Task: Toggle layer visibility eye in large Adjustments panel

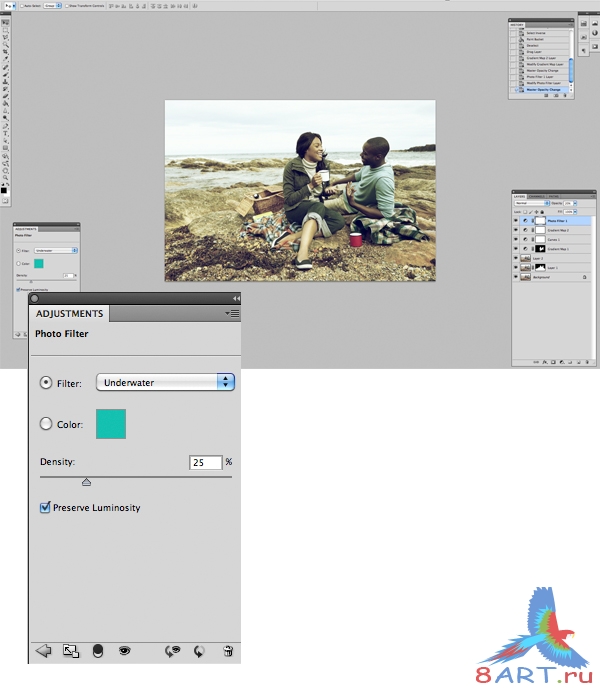Action: (125, 651)
